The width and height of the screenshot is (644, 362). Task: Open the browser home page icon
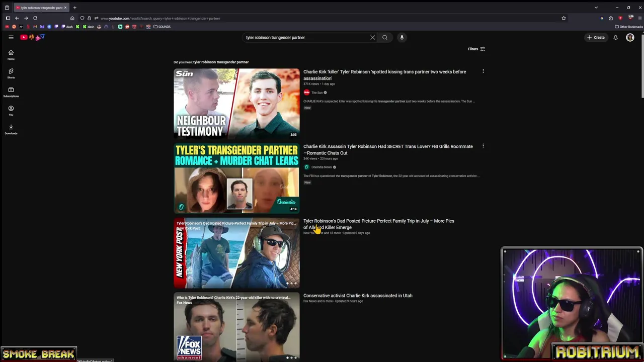point(72,18)
